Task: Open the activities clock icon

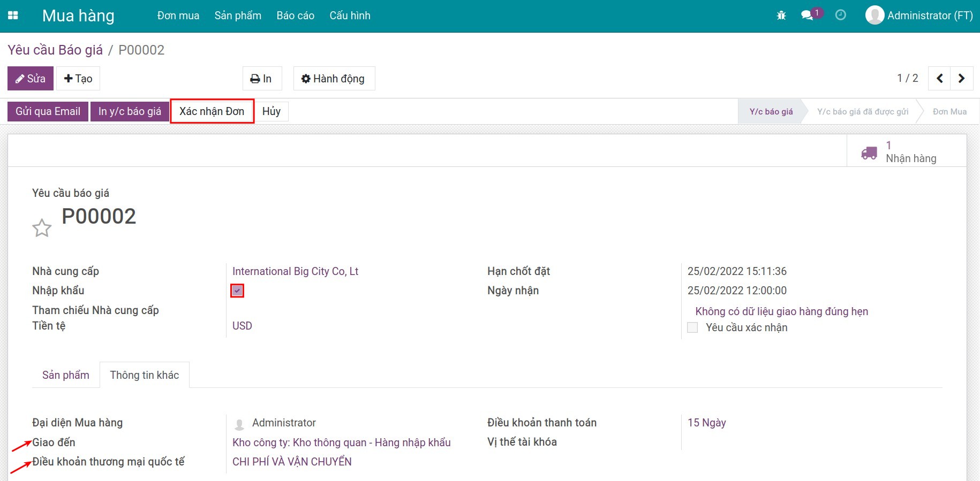Action: 841,15
